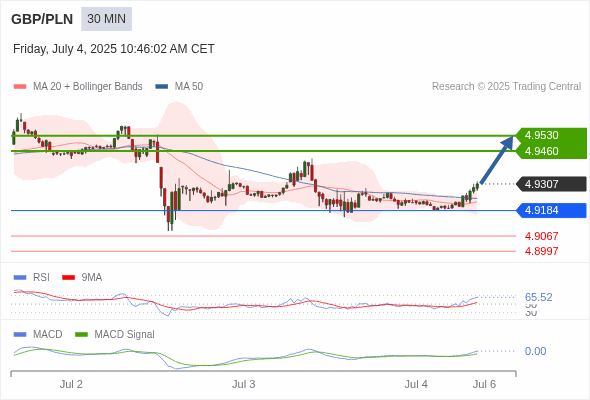The height and width of the screenshot is (400, 590).
Task: Toggle the MACD blue legend marker
Action: click(20, 335)
